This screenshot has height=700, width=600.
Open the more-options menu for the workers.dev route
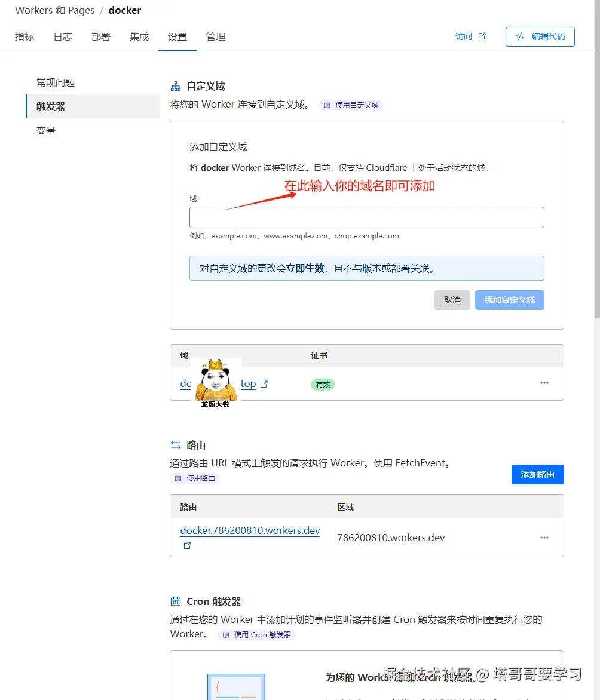[x=544, y=538]
